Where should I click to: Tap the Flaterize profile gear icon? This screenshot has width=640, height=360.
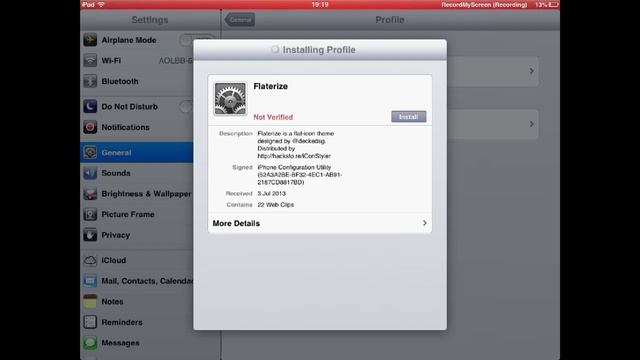pyautogui.click(x=230, y=98)
